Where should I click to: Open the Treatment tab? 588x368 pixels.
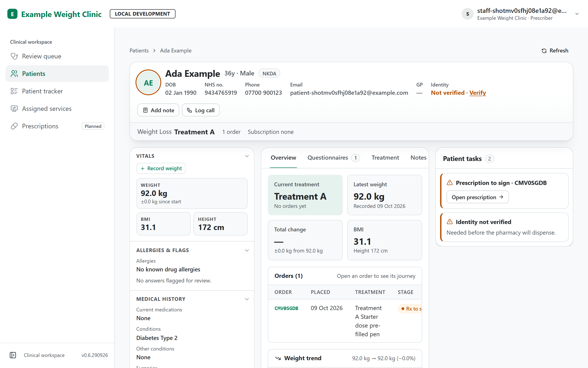pos(385,158)
